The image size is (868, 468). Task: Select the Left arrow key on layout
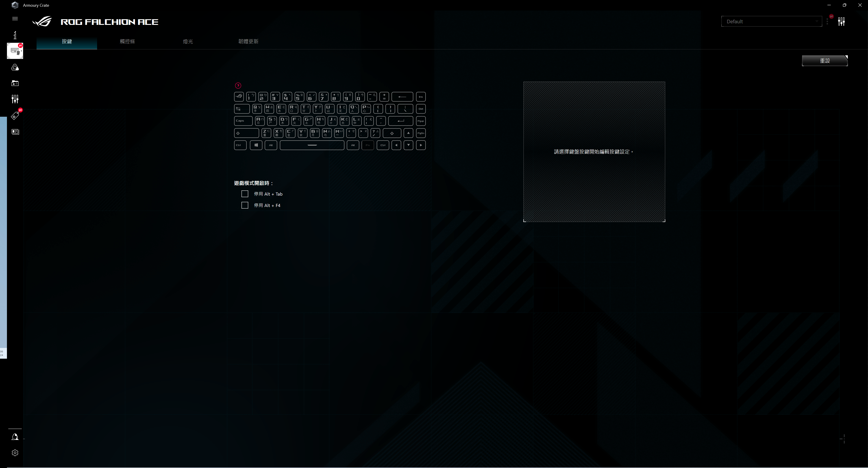[x=396, y=145]
